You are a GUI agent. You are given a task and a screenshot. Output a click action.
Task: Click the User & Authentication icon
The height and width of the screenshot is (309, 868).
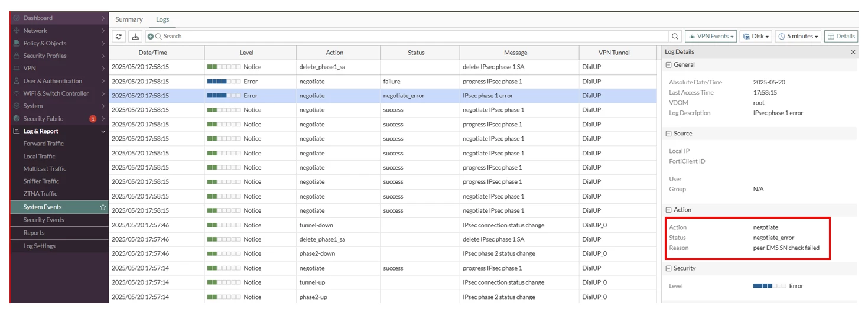tap(17, 81)
